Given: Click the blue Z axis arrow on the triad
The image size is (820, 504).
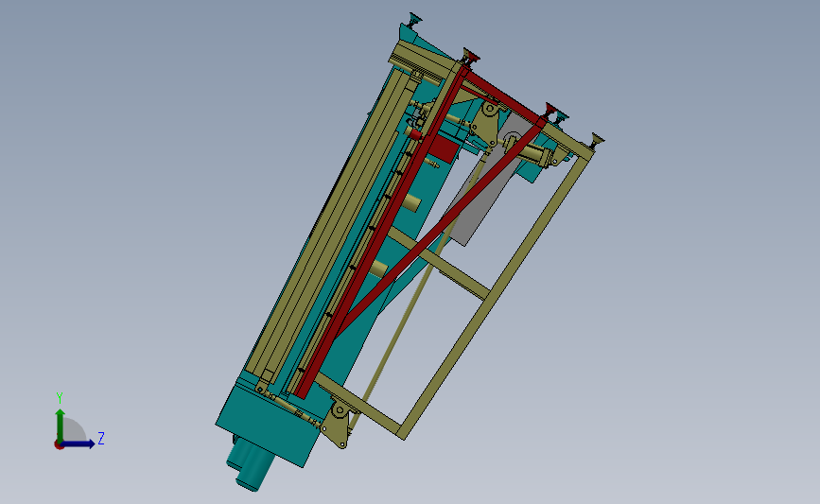Looking at the screenshot, I should point(79,443).
